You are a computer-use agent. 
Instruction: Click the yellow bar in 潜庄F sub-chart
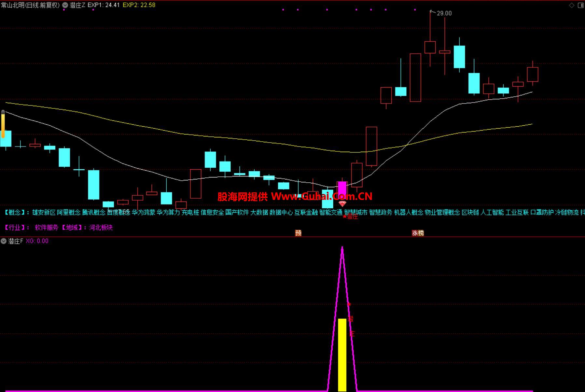[342, 354]
